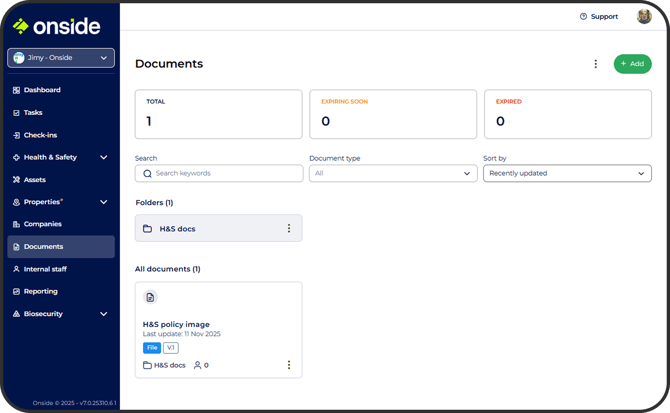This screenshot has height=413, width=670.
Task: Open the Support link
Action: (604, 17)
